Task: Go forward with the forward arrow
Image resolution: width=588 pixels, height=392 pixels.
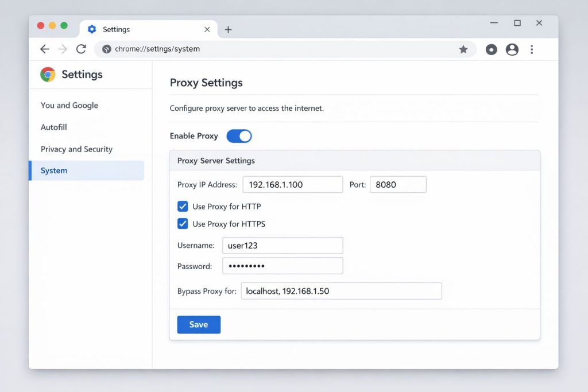Action: pos(63,49)
